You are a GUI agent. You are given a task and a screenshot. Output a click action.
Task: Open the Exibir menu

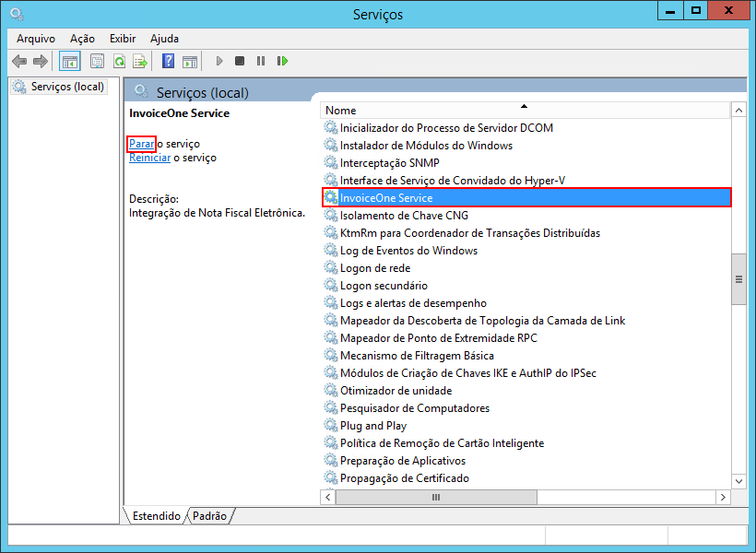[123, 39]
